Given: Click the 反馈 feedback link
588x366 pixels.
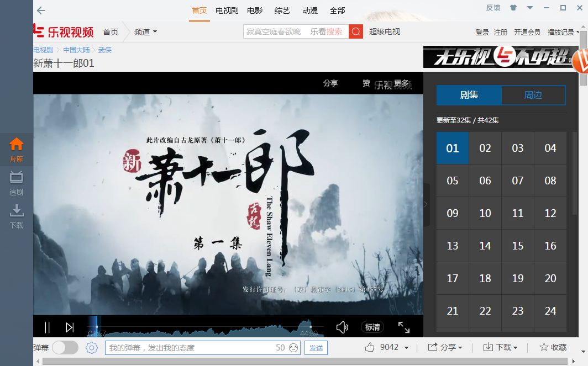Looking at the screenshot, I should tap(493, 8).
